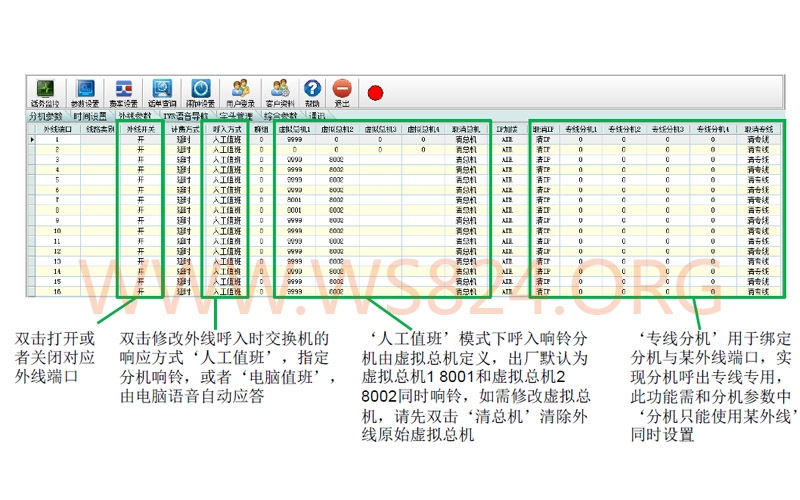Open 闹钟设置 alarm clock settings
Image resolution: width=800 pixels, height=500 pixels.
click(201, 93)
